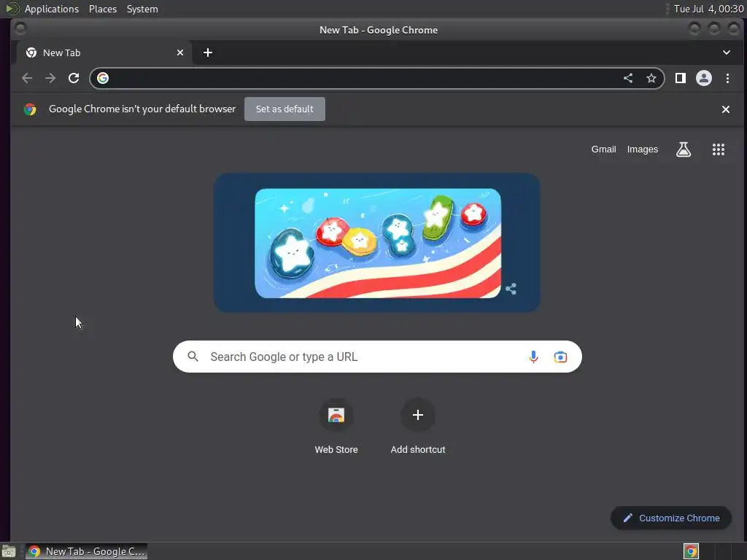
Task: Close the New Tab tab
Action: (x=180, y=52)
